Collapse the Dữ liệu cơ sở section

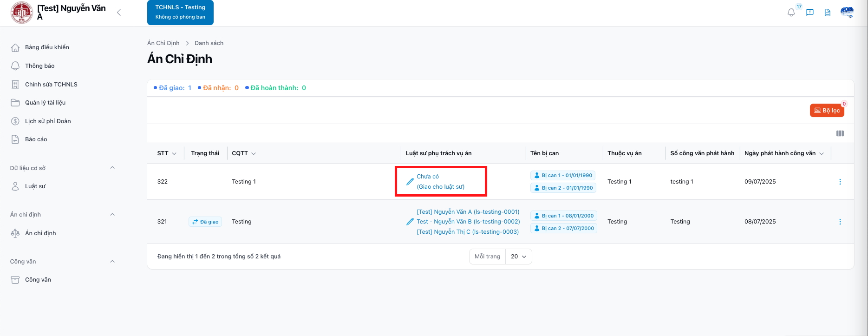click(112, 168)
